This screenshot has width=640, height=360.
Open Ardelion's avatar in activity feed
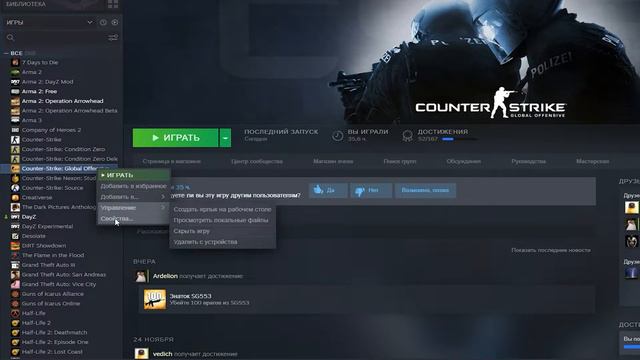coord(141,276)
